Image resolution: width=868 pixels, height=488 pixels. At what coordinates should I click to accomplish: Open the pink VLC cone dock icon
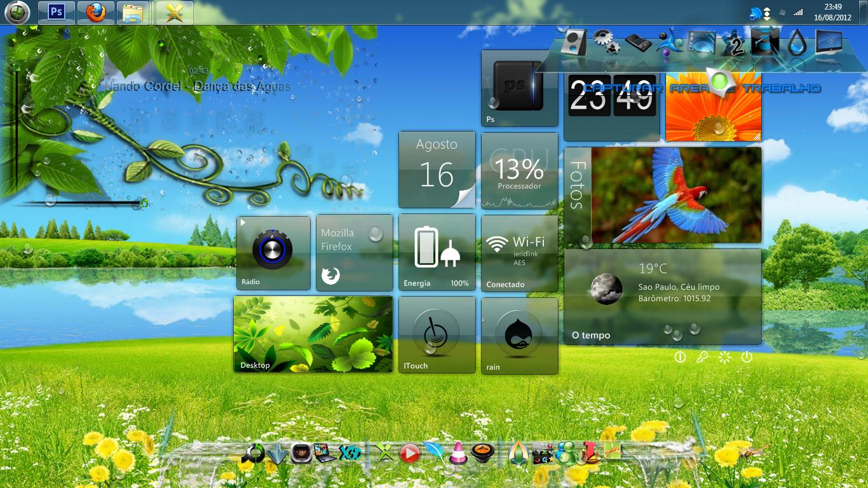[x=458, y=452]
